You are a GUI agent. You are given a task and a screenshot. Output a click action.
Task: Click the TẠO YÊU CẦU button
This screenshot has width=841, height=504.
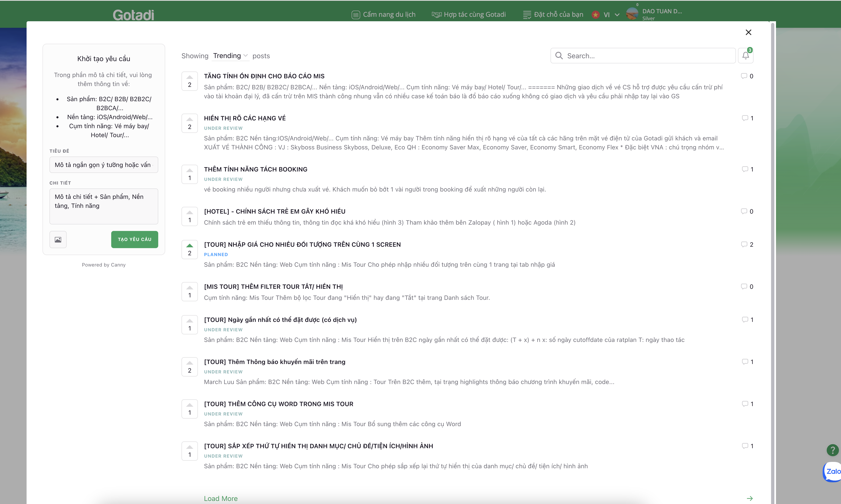(135, 240)
